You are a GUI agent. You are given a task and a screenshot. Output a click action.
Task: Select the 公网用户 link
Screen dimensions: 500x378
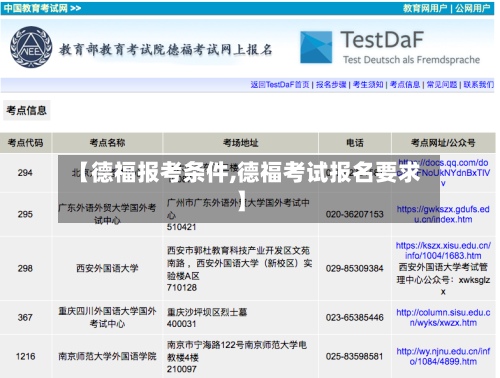472,8
